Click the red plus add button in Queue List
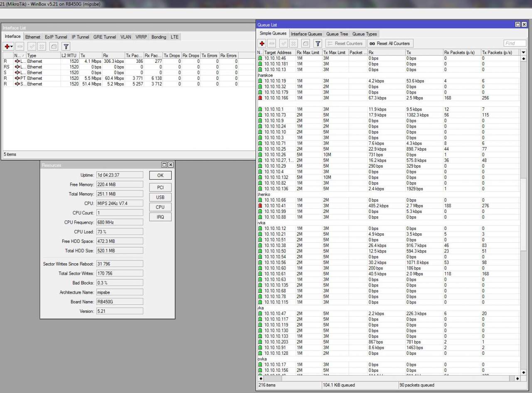Screen dimensions: 532x393 pos(262,43)
